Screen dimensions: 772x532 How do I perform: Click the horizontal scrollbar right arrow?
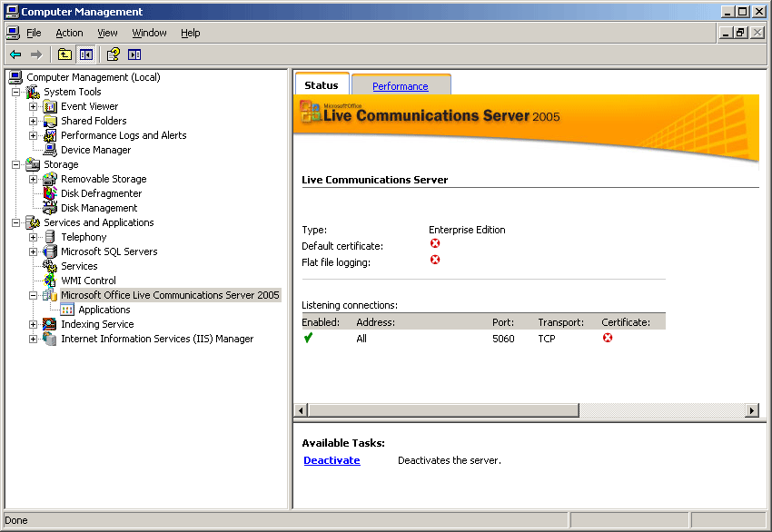click(751, 410)
